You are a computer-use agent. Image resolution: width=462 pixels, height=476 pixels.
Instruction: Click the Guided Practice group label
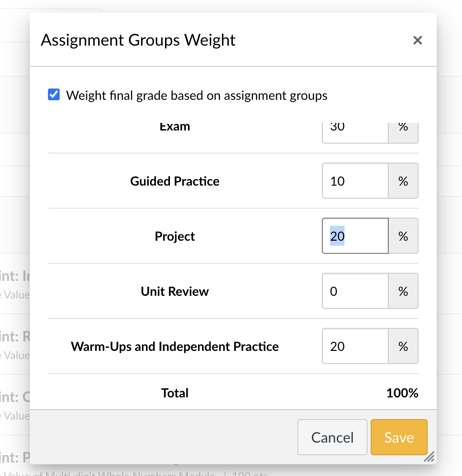pos(174,181)
